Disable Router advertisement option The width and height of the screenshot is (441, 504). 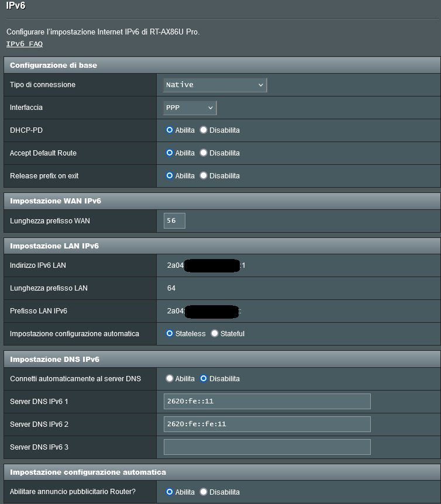coord(204,492)
